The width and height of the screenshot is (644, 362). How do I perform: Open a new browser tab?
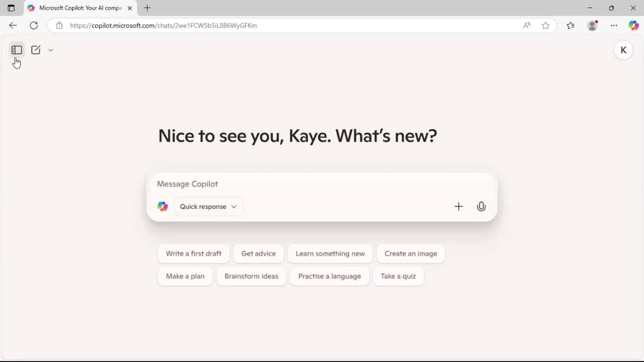(x=147, y=8)
